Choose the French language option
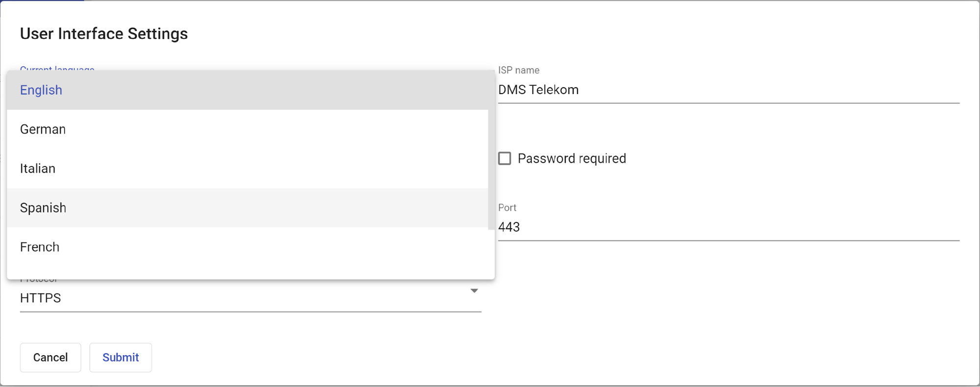The image size is (980, 387). 40,247
